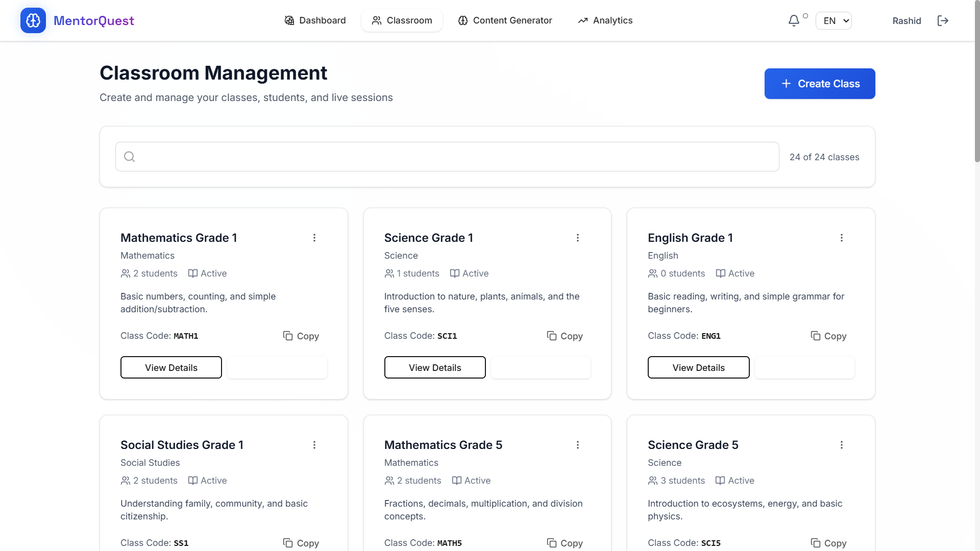Click the class search input field
The width and height of the screenshot is (980, 551).
tap(447, 157)
